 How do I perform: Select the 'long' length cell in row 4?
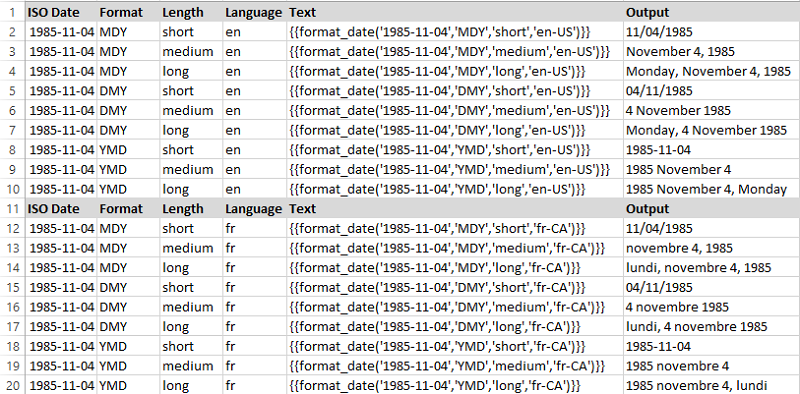[x=191, y=71]
